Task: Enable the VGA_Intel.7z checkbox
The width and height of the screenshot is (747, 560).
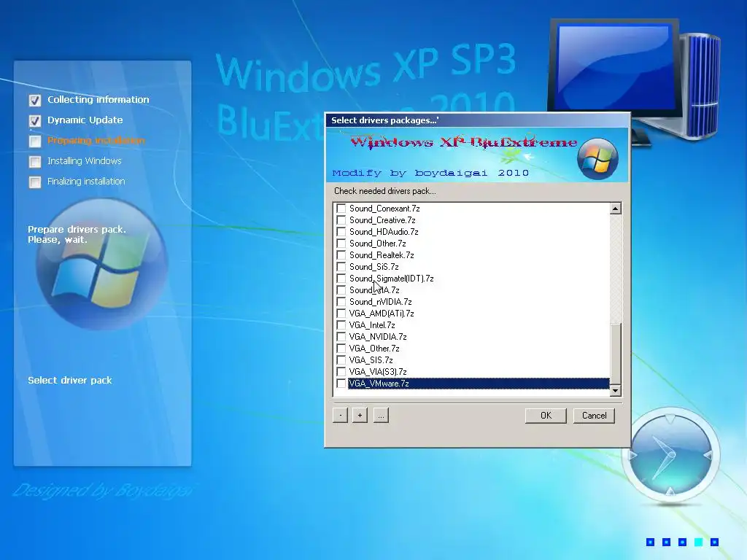Action: click(341, 325)
